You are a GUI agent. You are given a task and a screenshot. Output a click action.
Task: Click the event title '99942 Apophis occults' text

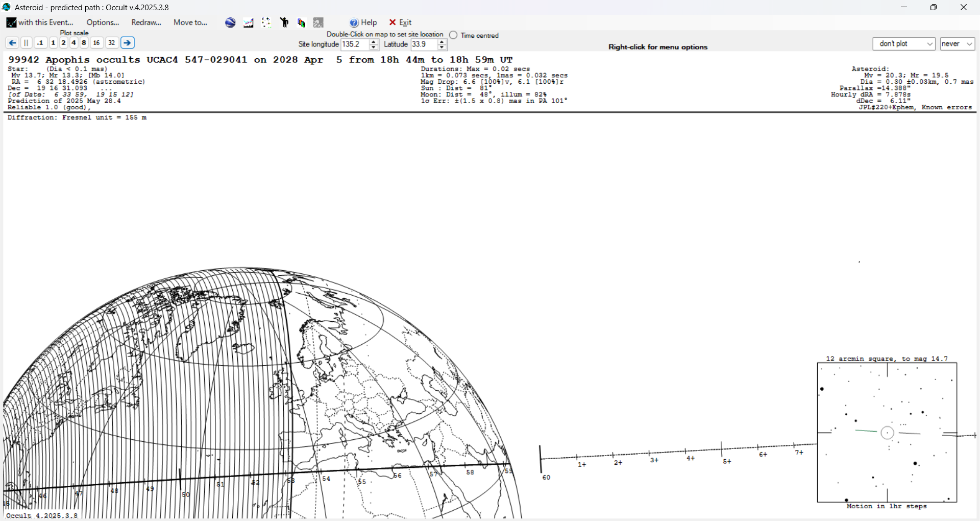(x=74, y=60)
